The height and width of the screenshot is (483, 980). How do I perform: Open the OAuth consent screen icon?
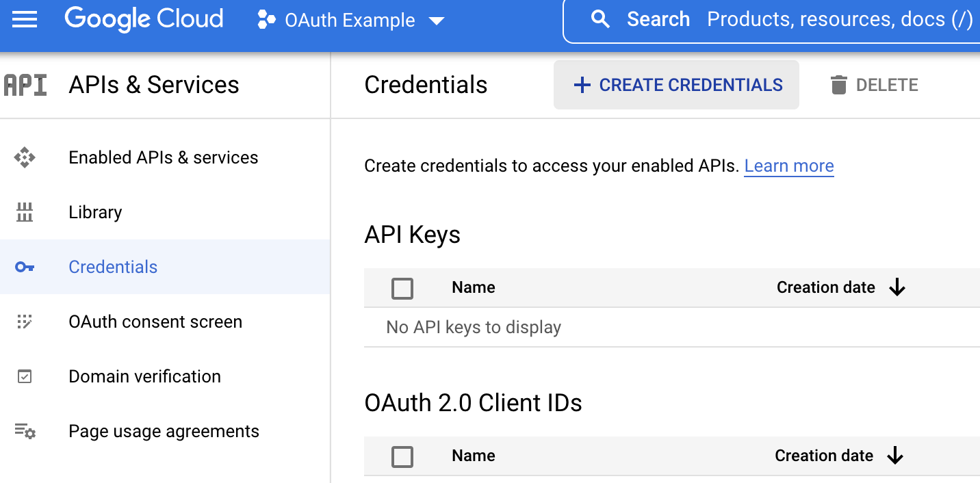click(25, 322)
